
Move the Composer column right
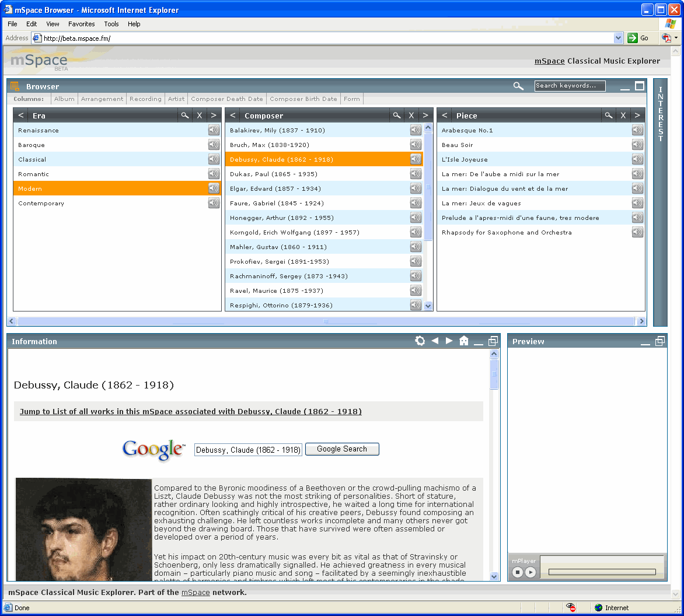point(426,116)
